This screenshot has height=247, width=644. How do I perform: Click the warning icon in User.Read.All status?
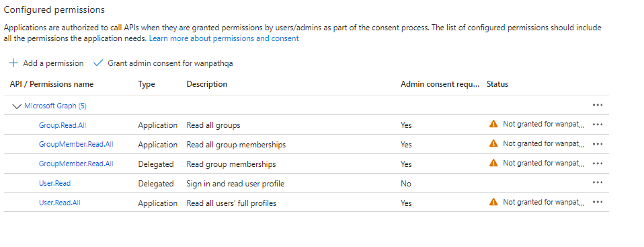pyautogui.click(x=493, y=202)
